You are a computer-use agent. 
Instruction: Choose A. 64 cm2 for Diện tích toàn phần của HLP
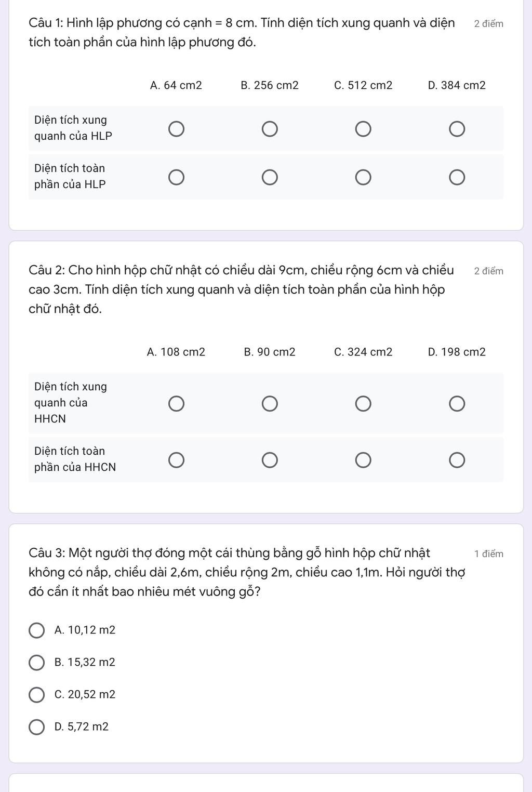[x=176, y=177]
